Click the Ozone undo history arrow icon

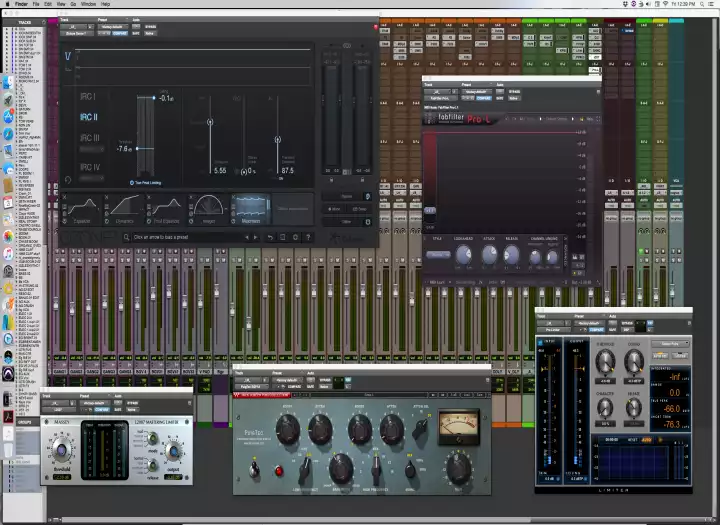tap(269, 237)
